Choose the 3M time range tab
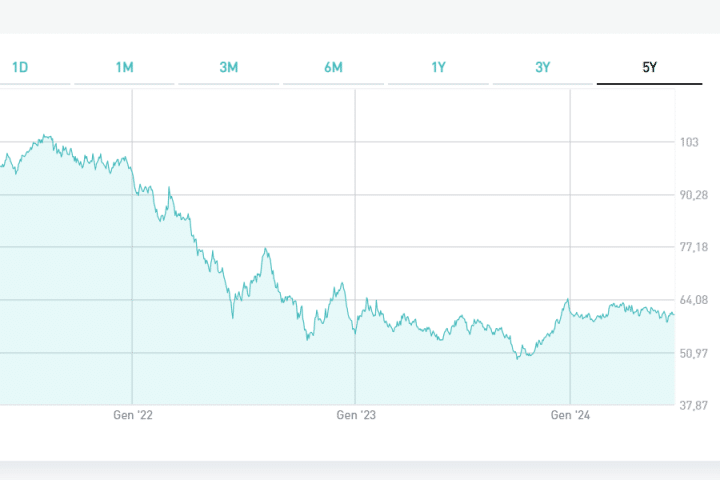Screen dimensions: 720x480 pos(229,67)
